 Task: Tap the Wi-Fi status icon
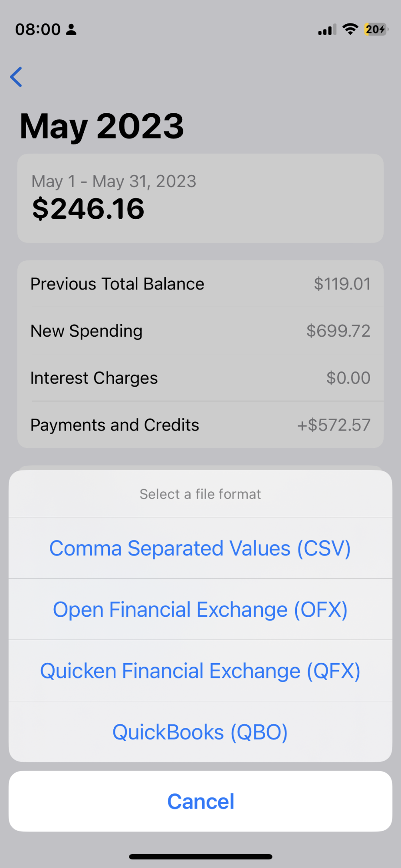point(350,29)
